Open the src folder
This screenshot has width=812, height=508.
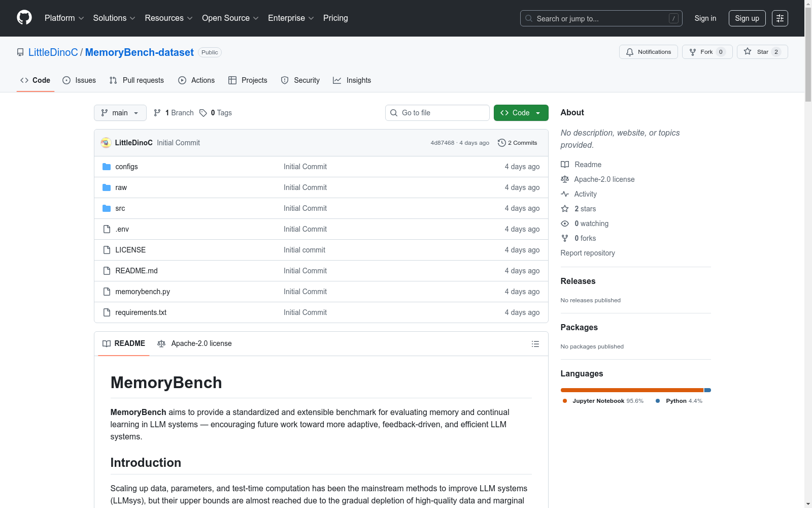[x=120, y=208]
